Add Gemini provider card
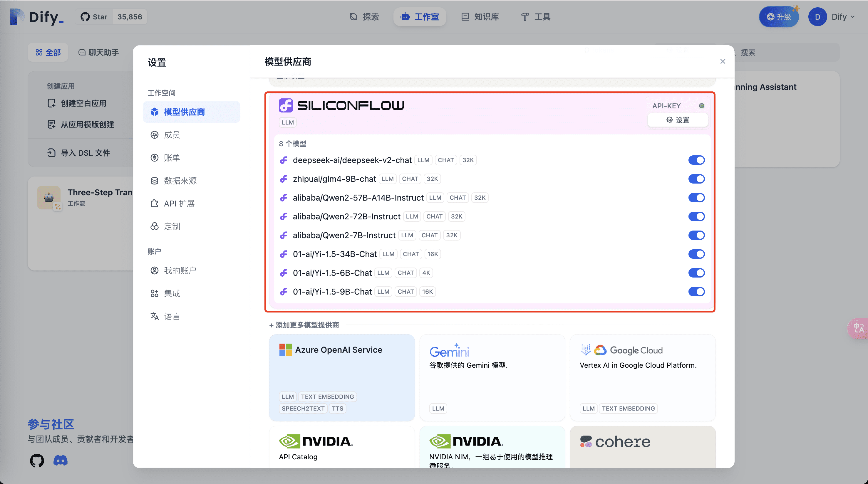The height and width of the screenshot is (484, 868). pyautogui.click(x=492, y=378)
